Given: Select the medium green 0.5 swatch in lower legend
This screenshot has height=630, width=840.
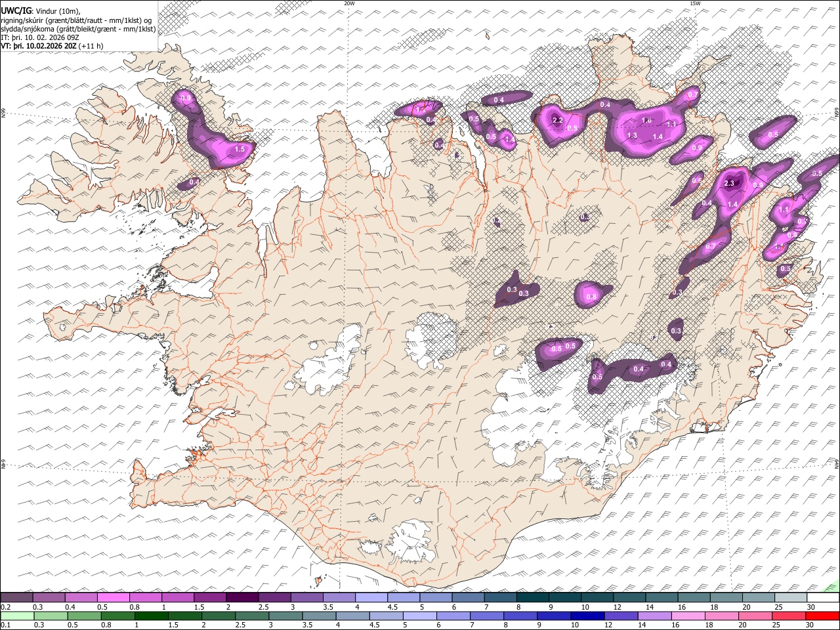Looking at the screenshot, I should pos(85,616).
